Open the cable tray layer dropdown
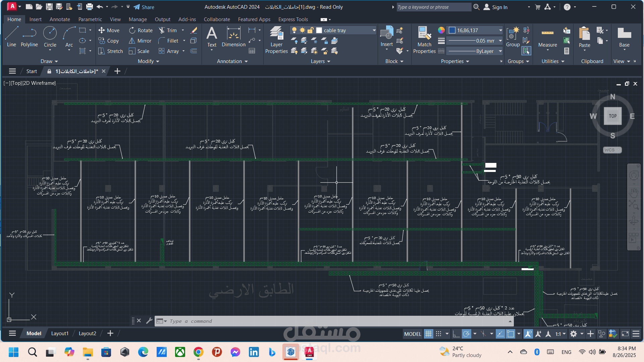Image resolution: width=644 pixels, height=362 pixels. [x=374, y=30]
